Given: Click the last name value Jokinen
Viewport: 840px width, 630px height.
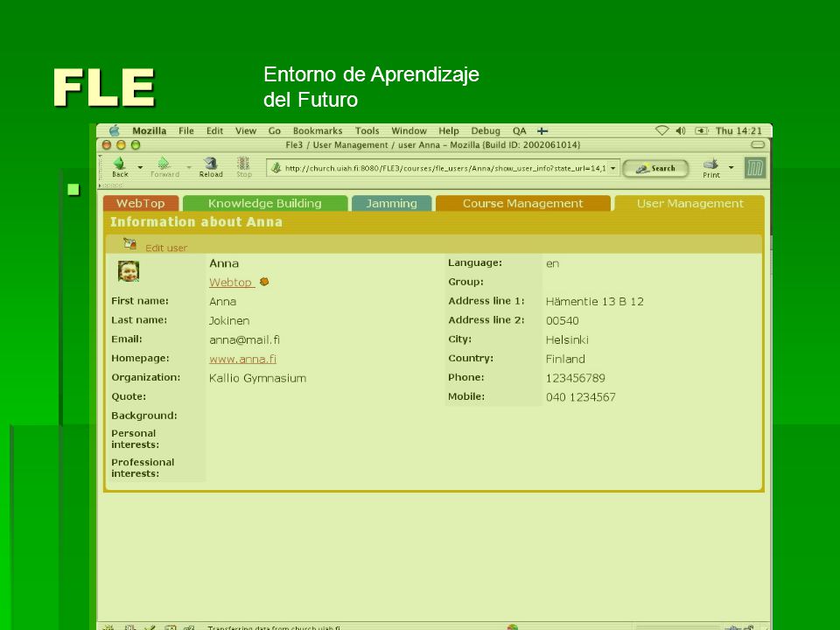Looking at the screenshot, I should (x=229, y=321).
